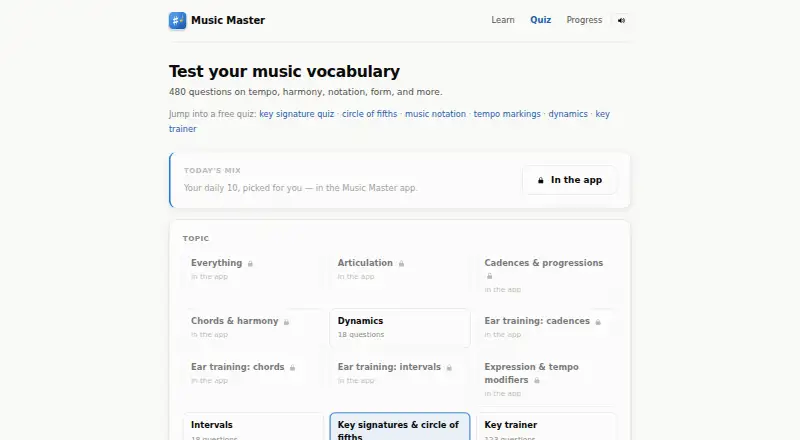Open the tempo markings link
Viewport: 800px width, 440px height.
[x=507, y=114]
